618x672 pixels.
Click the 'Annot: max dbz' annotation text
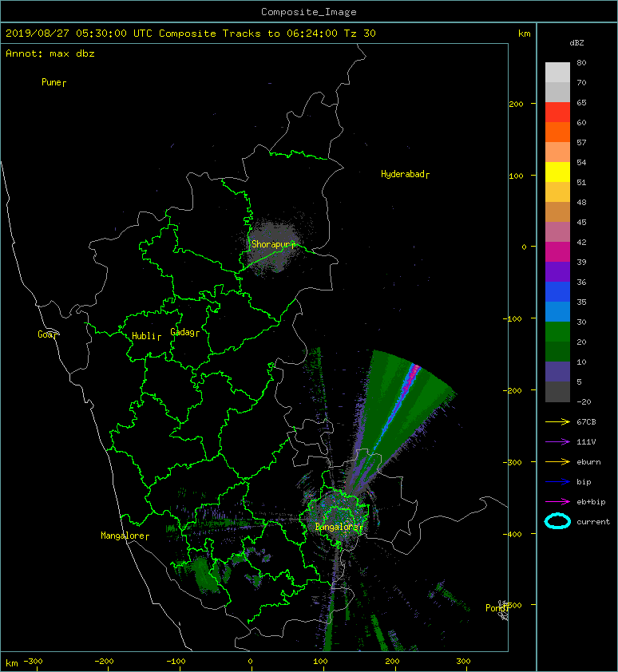(x=50, y=53)
